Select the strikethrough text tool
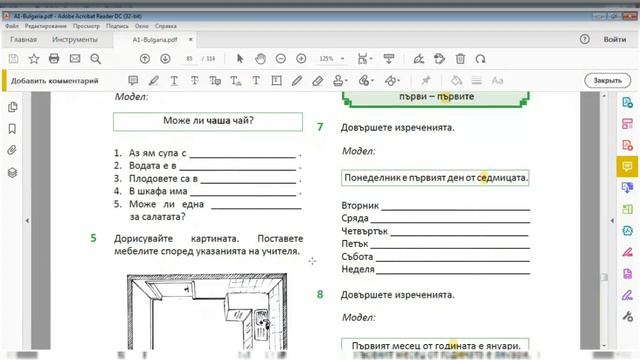 click(194, 80)
